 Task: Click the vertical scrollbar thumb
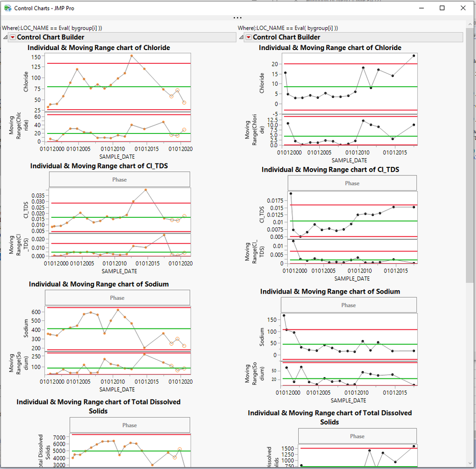[x=470, y=155]
